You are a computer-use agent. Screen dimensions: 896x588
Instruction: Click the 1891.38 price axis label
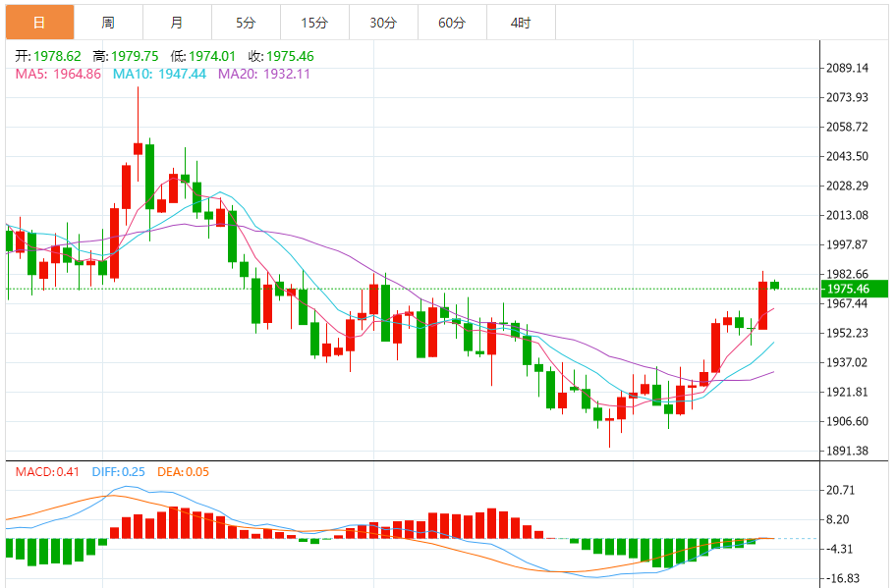click(847, 451)
